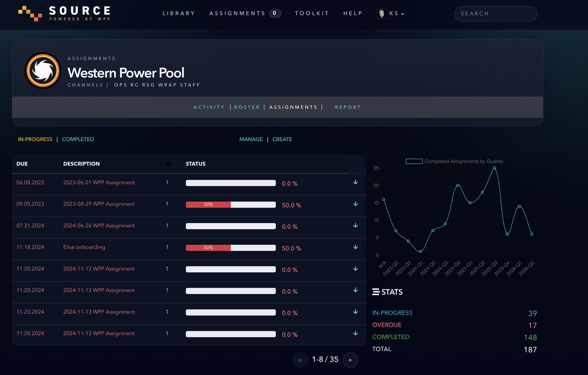
Task: Open the RSG channel link
Action: (x=148, y=85)
